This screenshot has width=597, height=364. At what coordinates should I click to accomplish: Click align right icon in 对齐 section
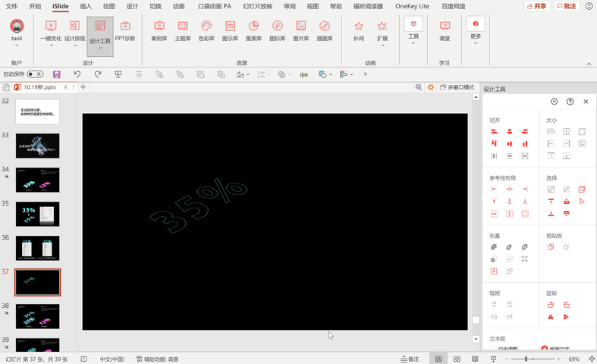click(x=525, y=132)
